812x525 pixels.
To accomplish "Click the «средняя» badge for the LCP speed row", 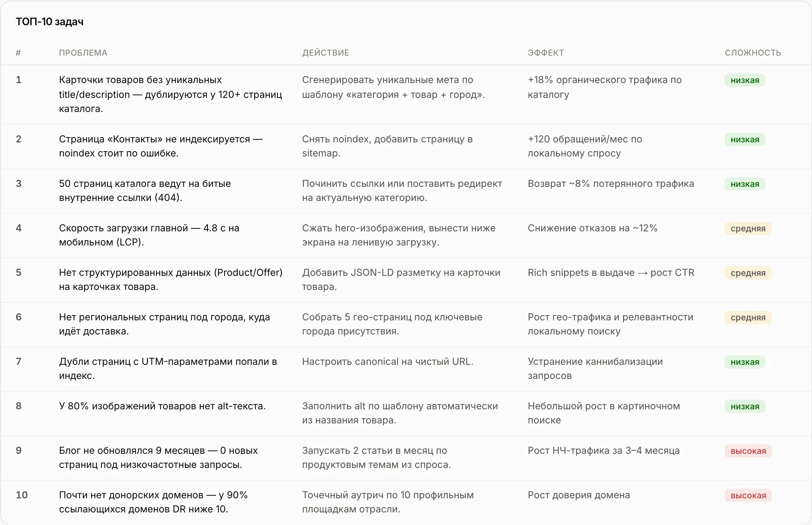I will (748, 228).
